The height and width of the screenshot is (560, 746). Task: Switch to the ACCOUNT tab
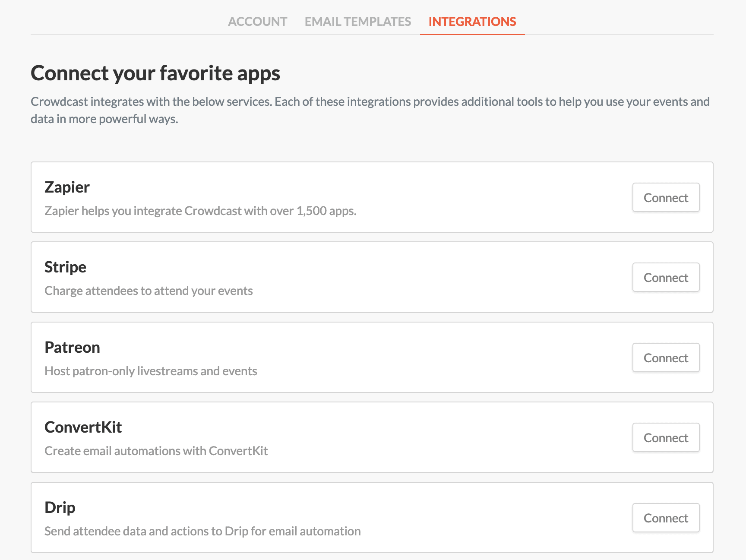click(x=258, y=21)
